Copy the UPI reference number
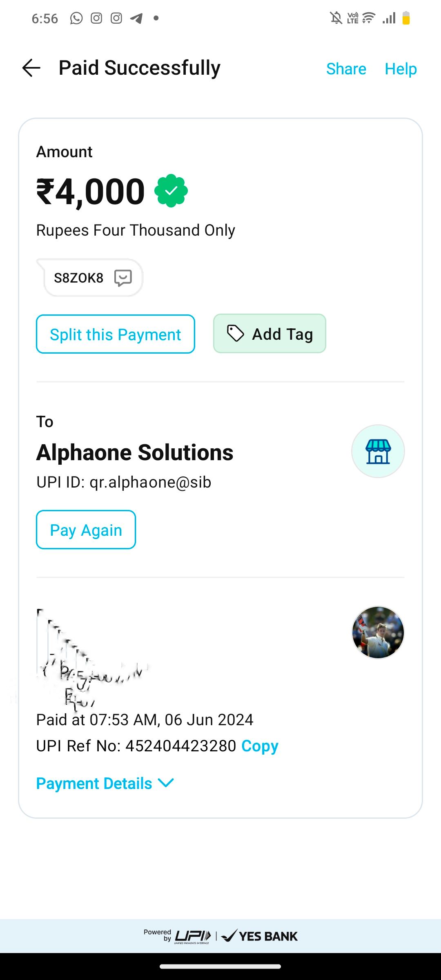This screenshot has height=980, width=441. 260,746
